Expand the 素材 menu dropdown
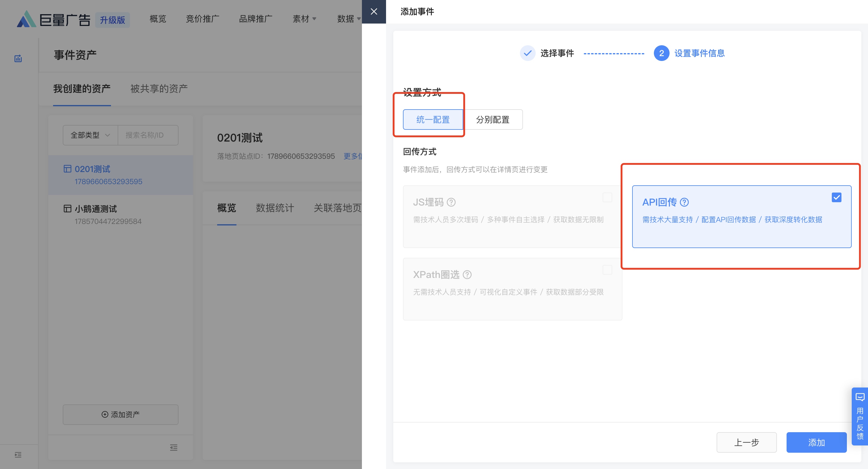Image resolution: width=868 pixels, height=469 pixels. 304,19
